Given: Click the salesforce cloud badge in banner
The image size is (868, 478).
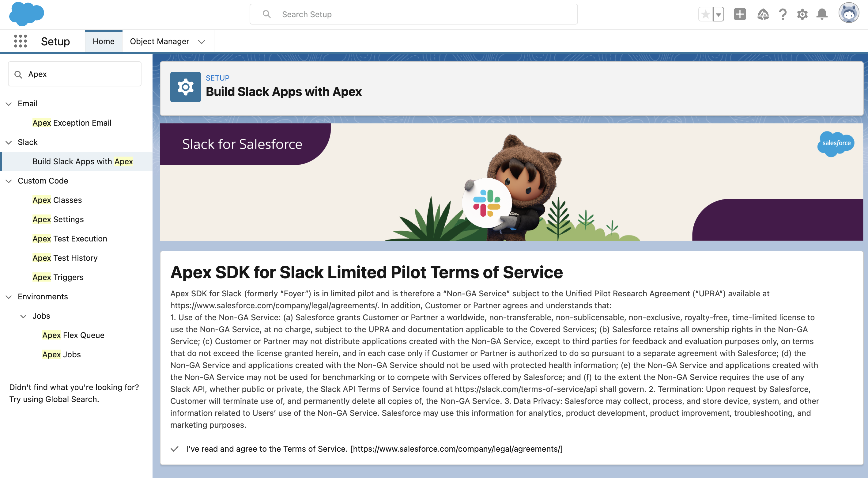Looking at the screenshot, I should tap(836, 144).
